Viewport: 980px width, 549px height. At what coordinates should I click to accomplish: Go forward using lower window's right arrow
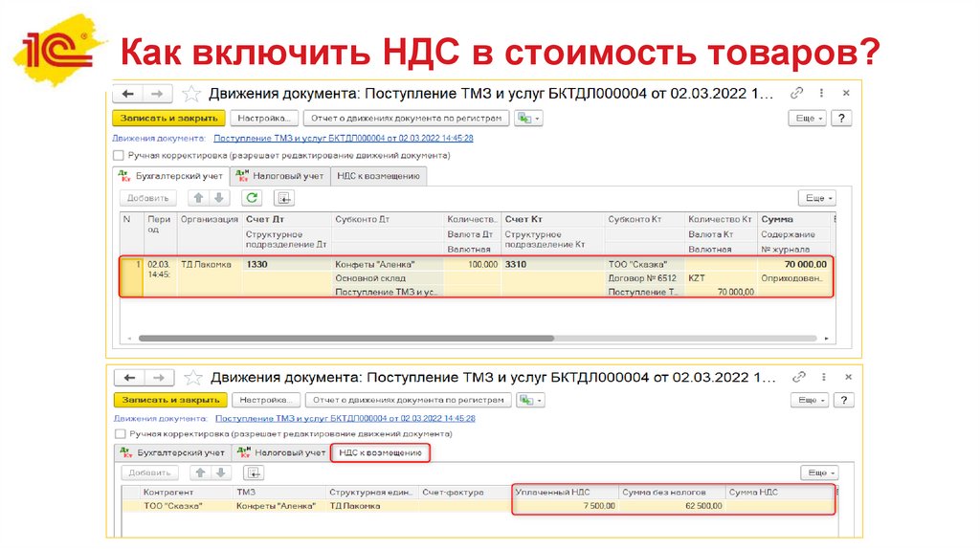tap(159, 378)
